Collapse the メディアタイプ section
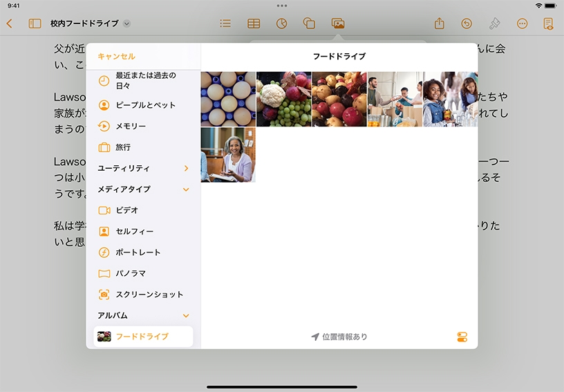Viewport: 564px width, 392px height. 186,189
